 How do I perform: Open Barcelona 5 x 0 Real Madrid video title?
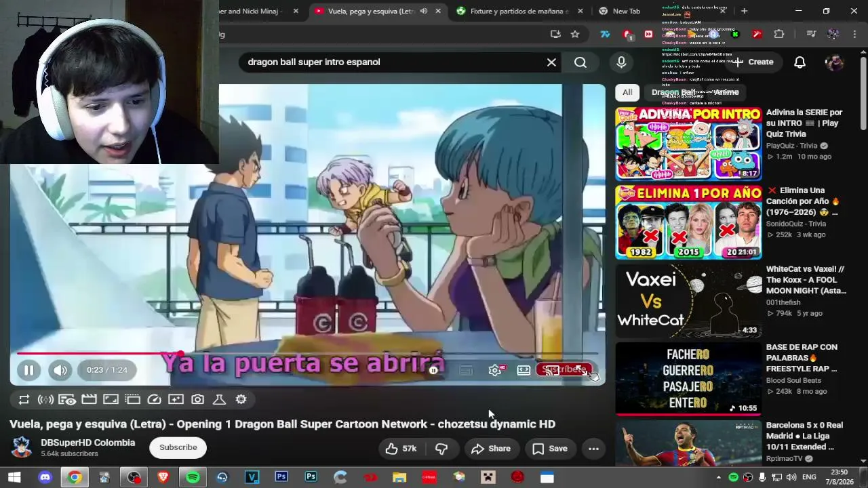(x=806, y=436)
